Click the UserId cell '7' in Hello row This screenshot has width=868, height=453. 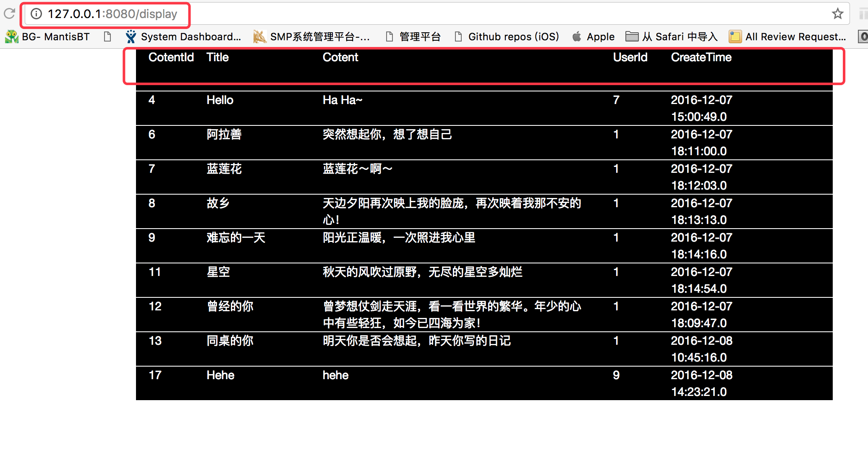click(616, 100)
